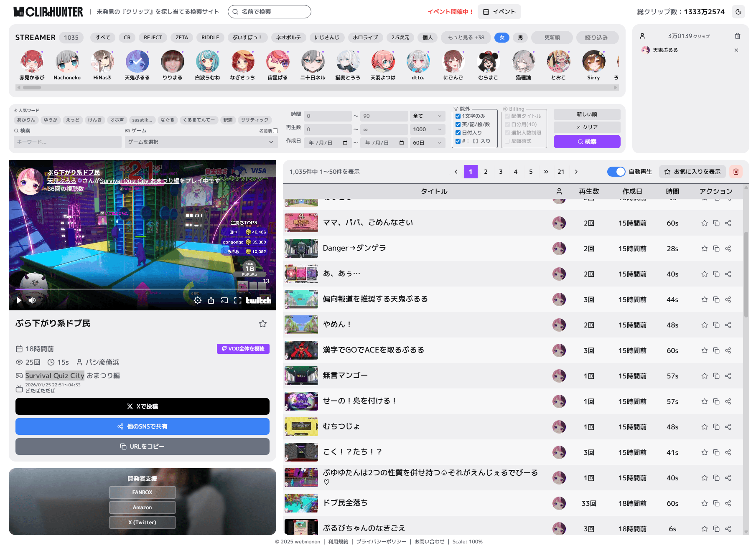756x548 pixels.
Task: Click the purple 検索 search button
Action: [x=587, y=142]
